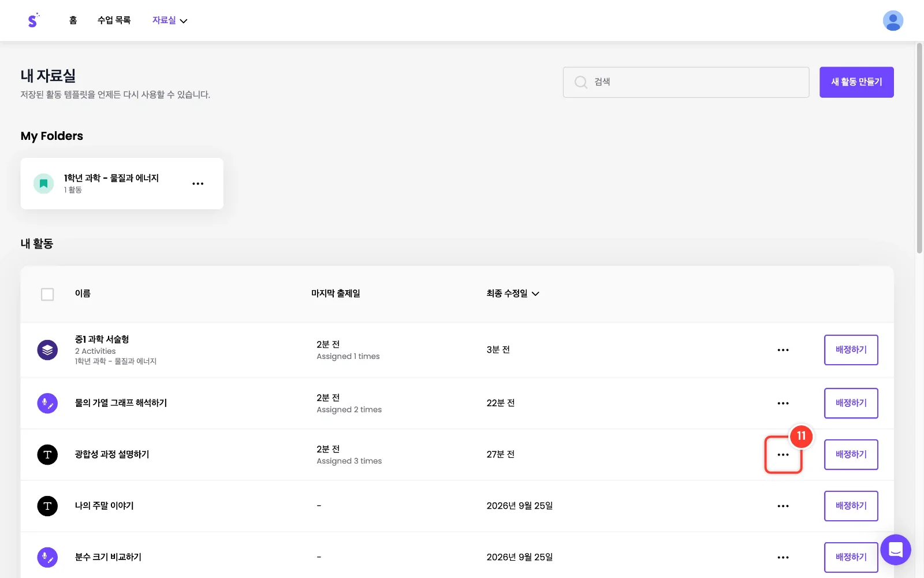Viewport: 924px width, 578px height.
Task: Click the 광합성 과정 설명하기 activity name
Action: [x=112, y=454]
